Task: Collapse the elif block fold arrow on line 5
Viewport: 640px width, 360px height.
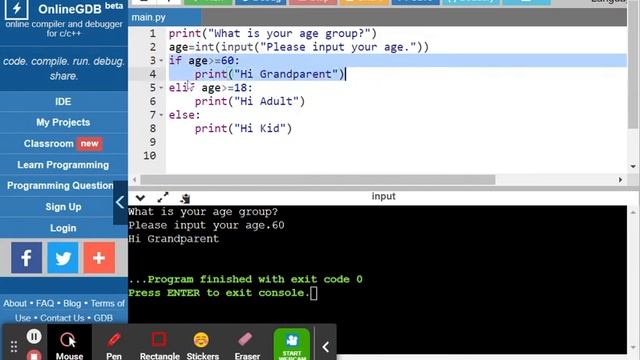Action: click(161, 88)
